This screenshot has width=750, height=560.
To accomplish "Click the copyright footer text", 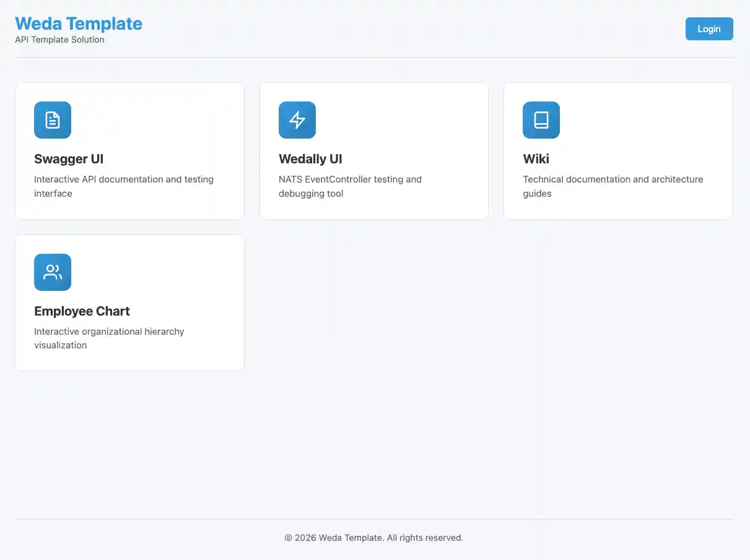I will tap(373, 538).
